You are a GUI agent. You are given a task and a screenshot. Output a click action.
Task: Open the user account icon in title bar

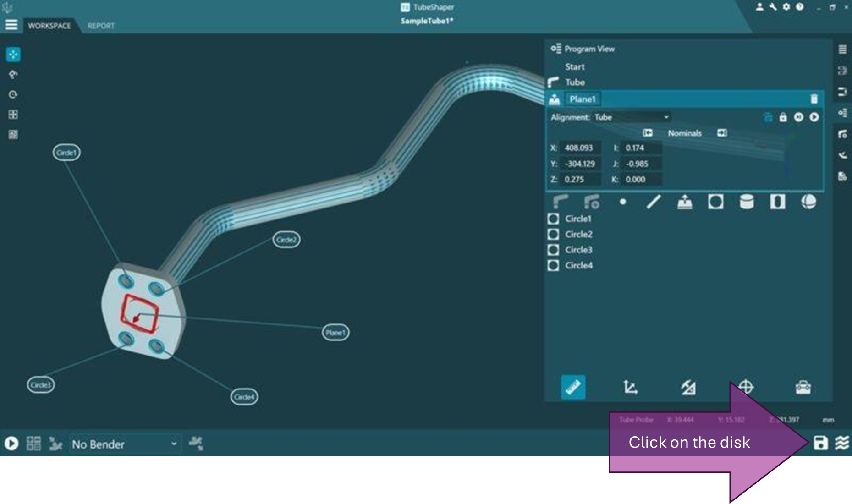[x=759, y=7]
